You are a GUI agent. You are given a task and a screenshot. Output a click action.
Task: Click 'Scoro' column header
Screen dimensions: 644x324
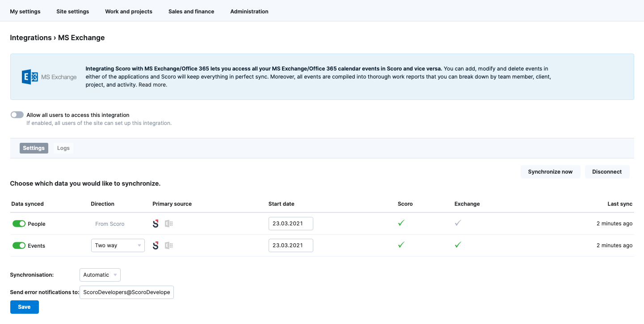coord(405,204)
